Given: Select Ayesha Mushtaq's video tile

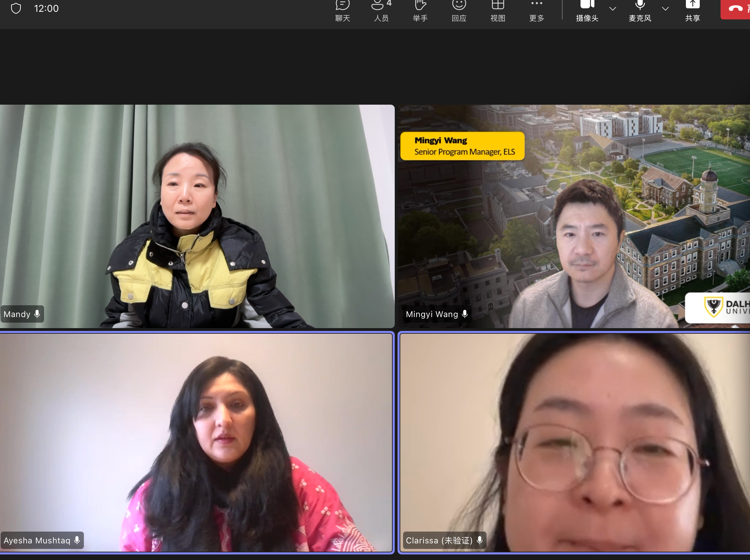Looking at the screenshot, I should pos(196,442).
